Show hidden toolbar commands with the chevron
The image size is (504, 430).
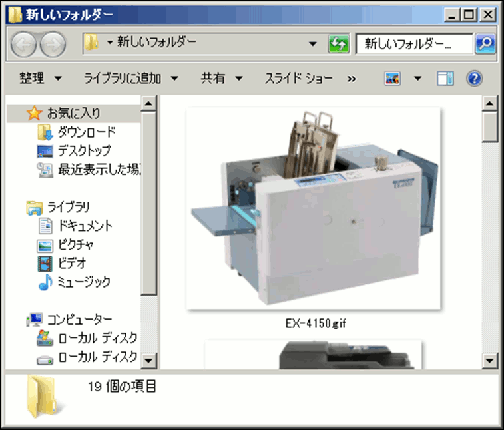point(352,79)
